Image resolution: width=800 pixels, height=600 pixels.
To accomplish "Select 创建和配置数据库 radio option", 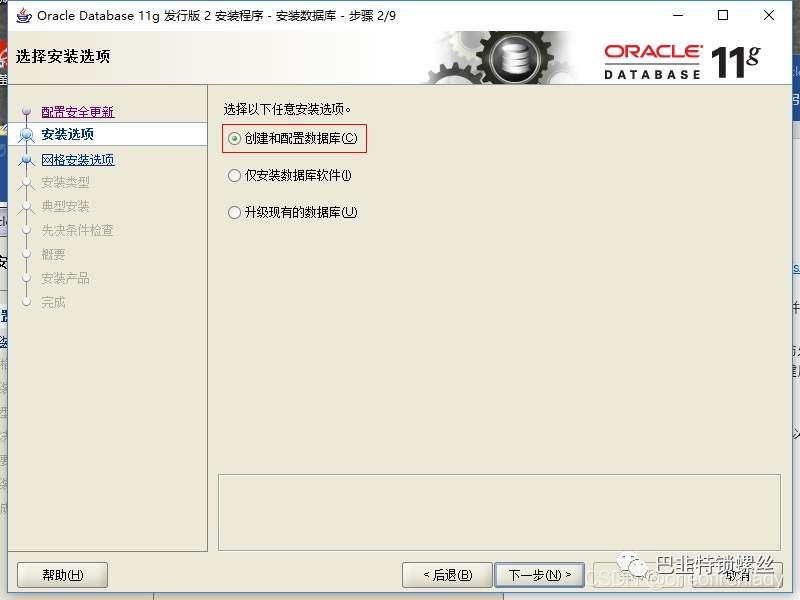I will [x=234, y=138].
